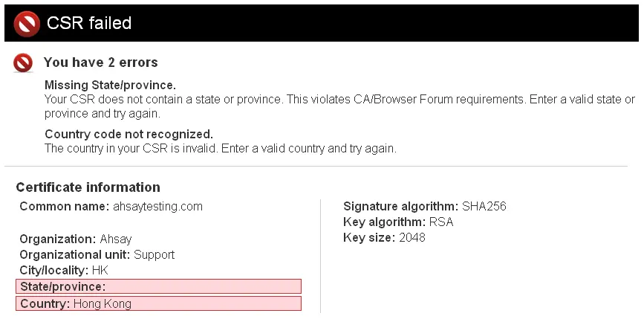Click the red error icon beside CSR failed
This screenshot has width=644, height=322.
point(26,24)
